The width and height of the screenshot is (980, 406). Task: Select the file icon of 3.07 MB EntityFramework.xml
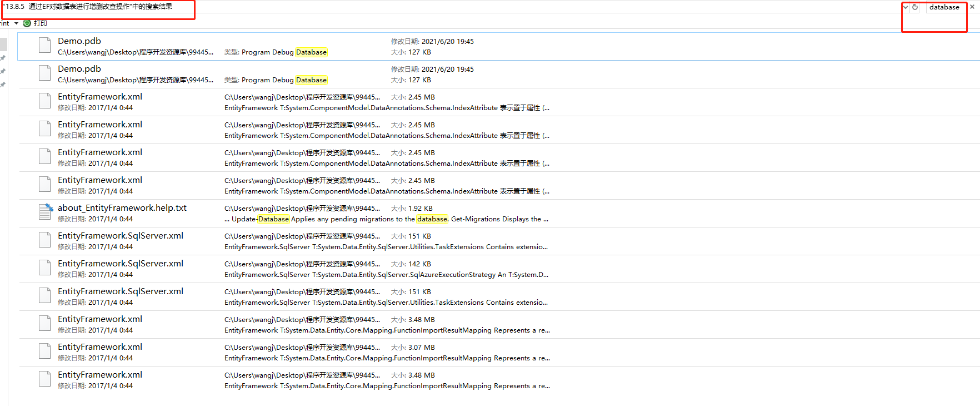click(x=45, y=351)
